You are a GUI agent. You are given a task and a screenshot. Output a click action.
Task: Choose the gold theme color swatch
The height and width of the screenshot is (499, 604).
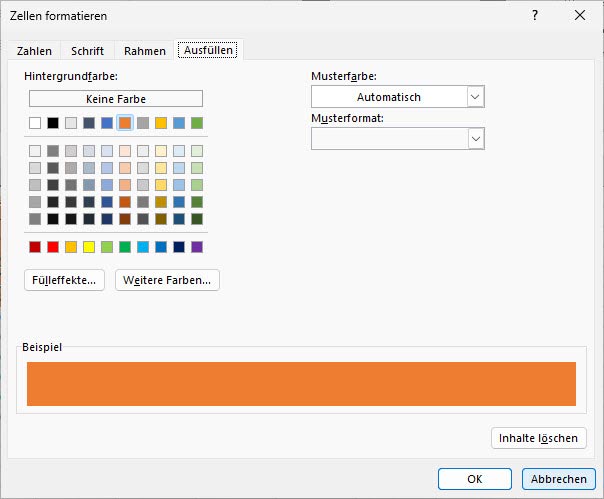pos(161,123)
